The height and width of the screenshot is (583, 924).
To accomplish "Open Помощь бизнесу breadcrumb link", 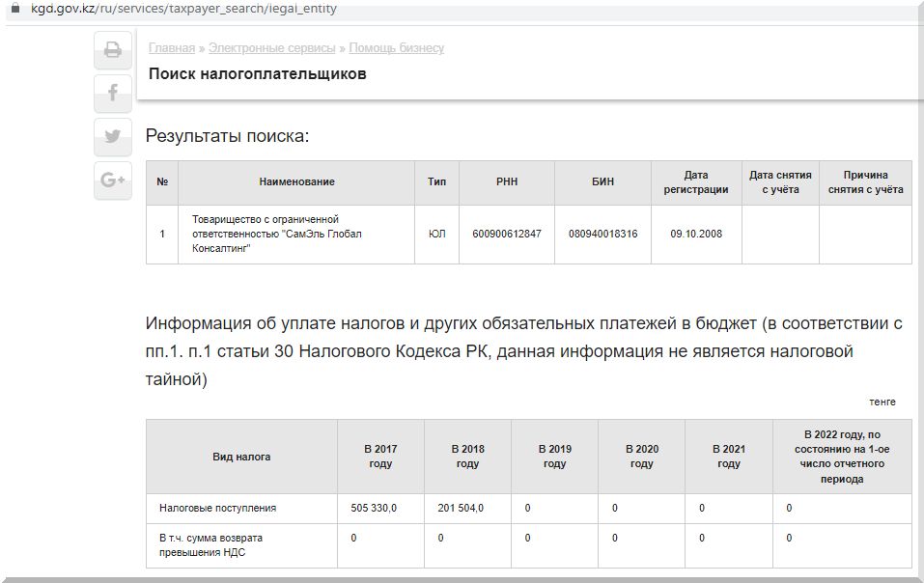I will pos(396,48).
